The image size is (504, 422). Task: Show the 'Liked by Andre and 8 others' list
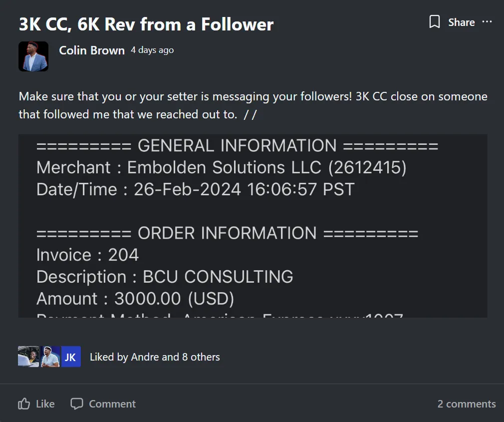coord(155,357)
